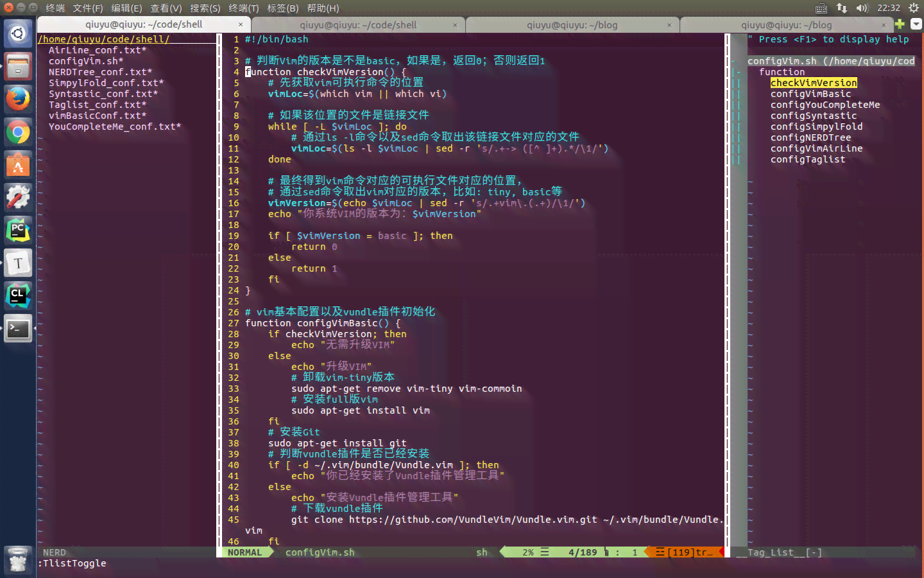Show the 22:32 clock calendar
This screenshot has height=578, width=924.
click(889, 8)
